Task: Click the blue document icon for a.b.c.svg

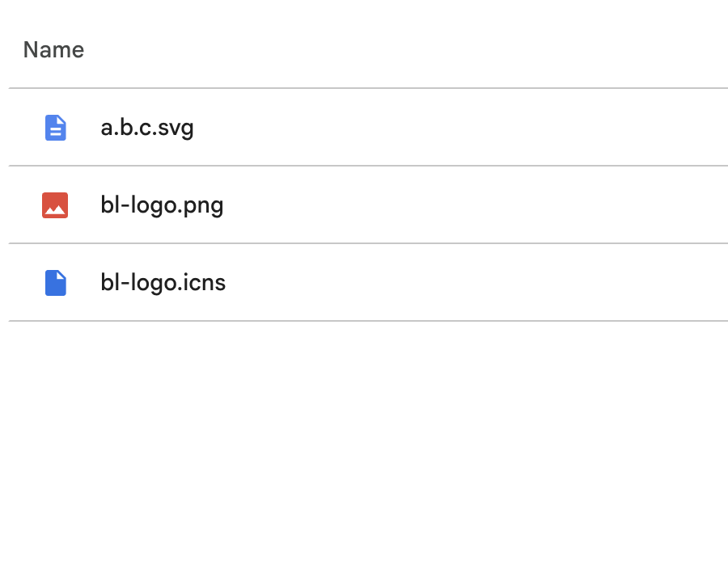Action: pos(55,128)
